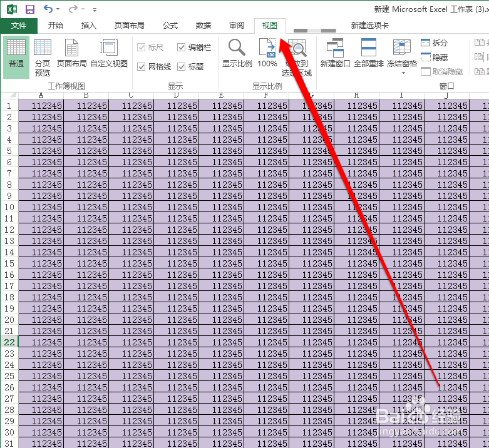489x448 pixels.
Task: Open 自定义视图 custom views
Action: (x=109, y=54)
